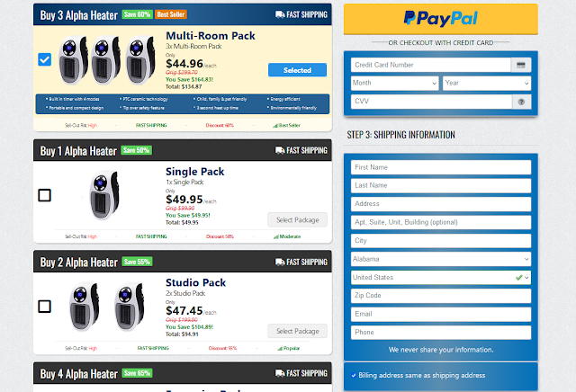Check the Studio Pack checkbox
The image size is (576, 392).
[44, 307]
